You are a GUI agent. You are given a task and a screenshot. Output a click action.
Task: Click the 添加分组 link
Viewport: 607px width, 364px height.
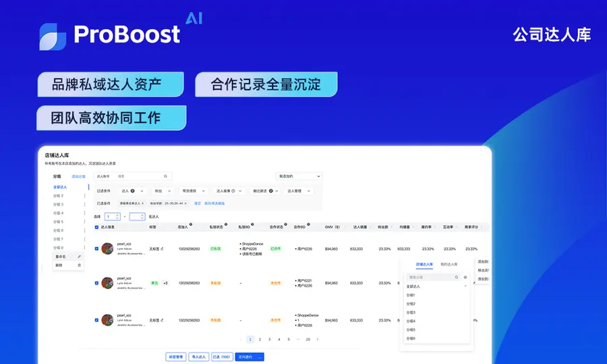pos(78,177)
